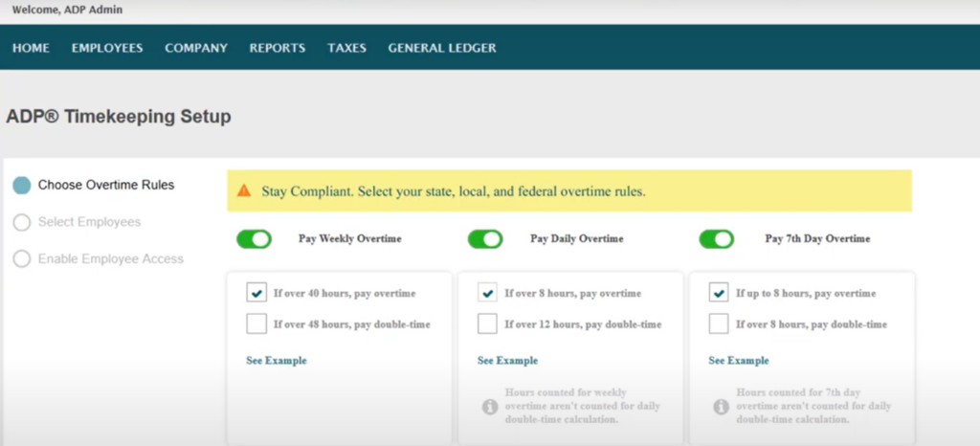Viewport: 980px width, 446px height.
Task: Open the TAXES menu
Action: click(x=346, y=48)
